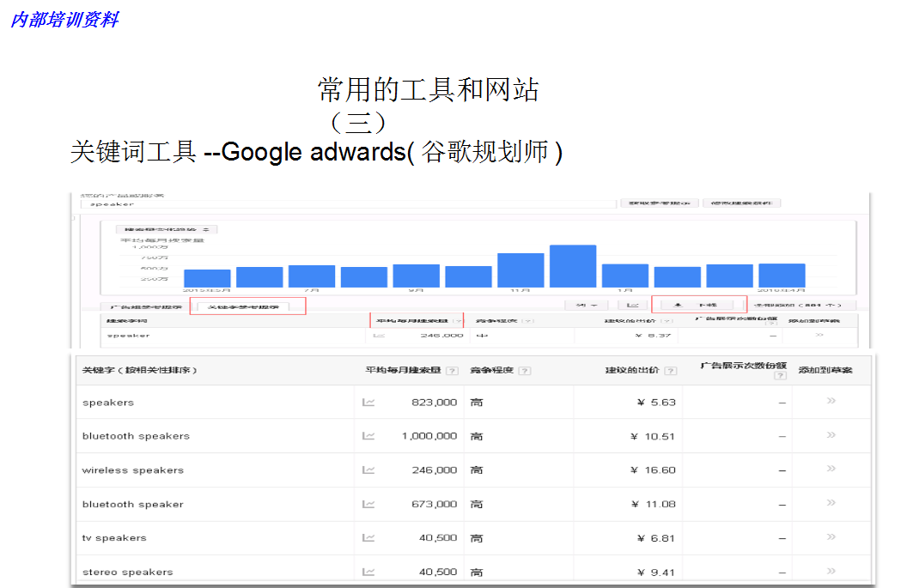Click the help icon next to 竞争程度 header
Screen dimensions: 907x588
(x=524, y=372)
